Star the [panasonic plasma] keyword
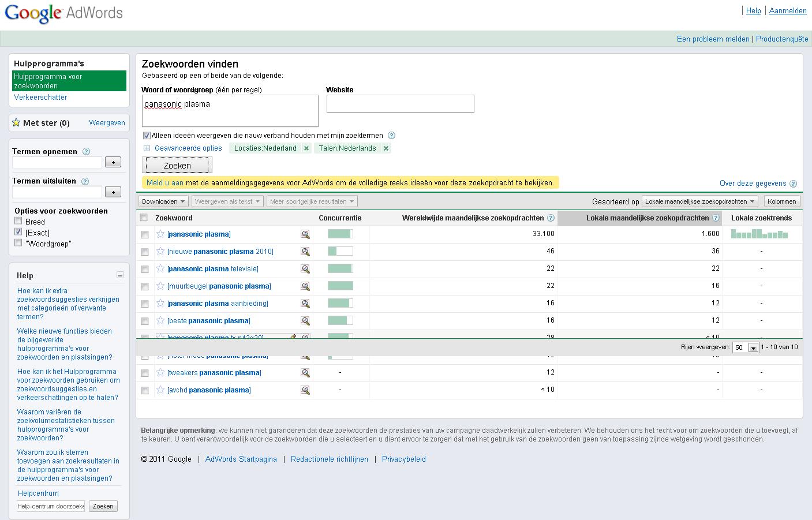Screen dimensions: 812x520 (160, 234)
